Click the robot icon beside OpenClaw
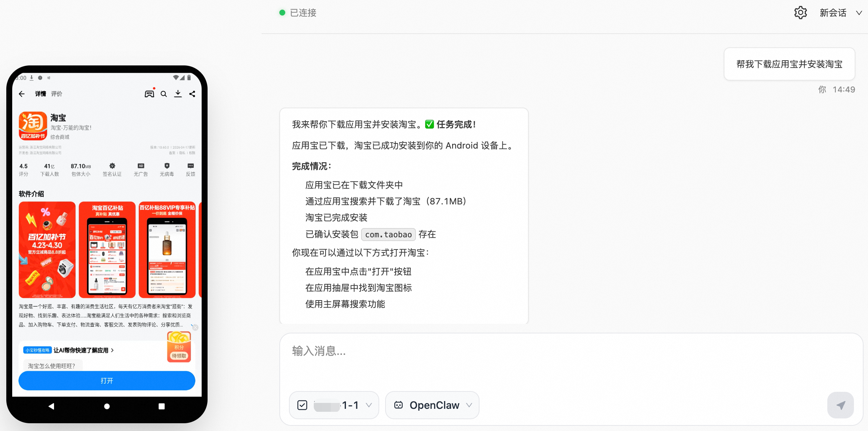Image resolution: width=868 pixels, height=431 pixels. [398, 405]
